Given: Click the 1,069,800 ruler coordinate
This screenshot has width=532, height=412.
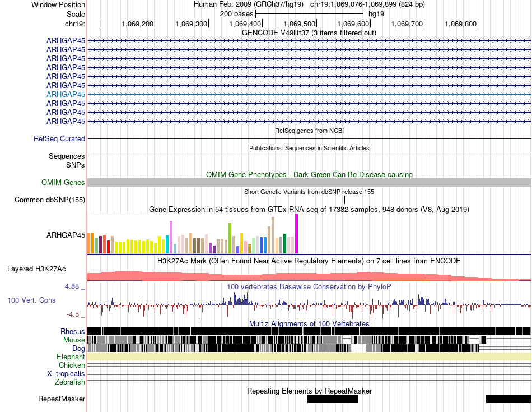Looking at the screenshot, I should 461,24.
